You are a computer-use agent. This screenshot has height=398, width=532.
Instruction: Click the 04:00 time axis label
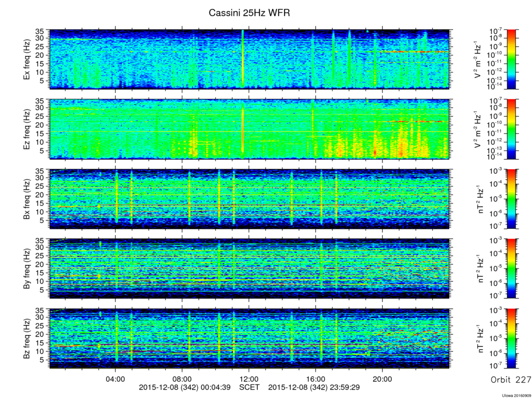[x=116, y=379]
